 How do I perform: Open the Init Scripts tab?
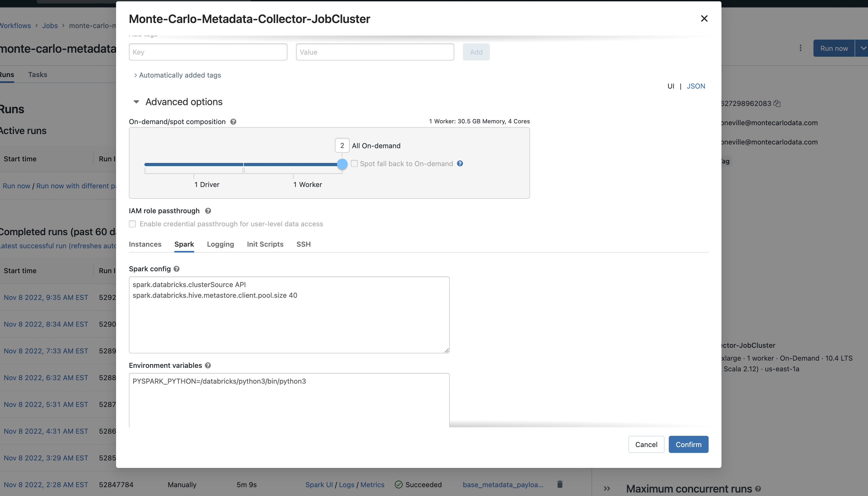pos(265,244)
